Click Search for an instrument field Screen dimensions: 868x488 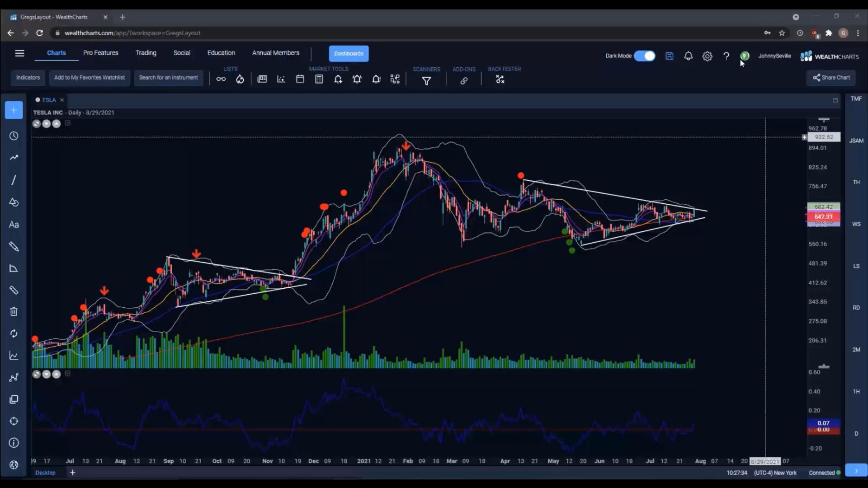click(x=169, y=78)
